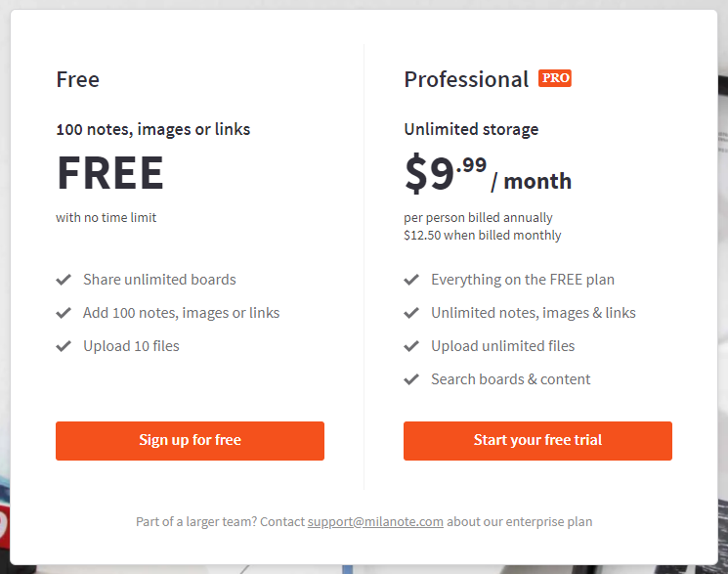Click checkmark beside Upload 10 files
The height and width of the screenshot is (574, 728).
tap(64, 346)
